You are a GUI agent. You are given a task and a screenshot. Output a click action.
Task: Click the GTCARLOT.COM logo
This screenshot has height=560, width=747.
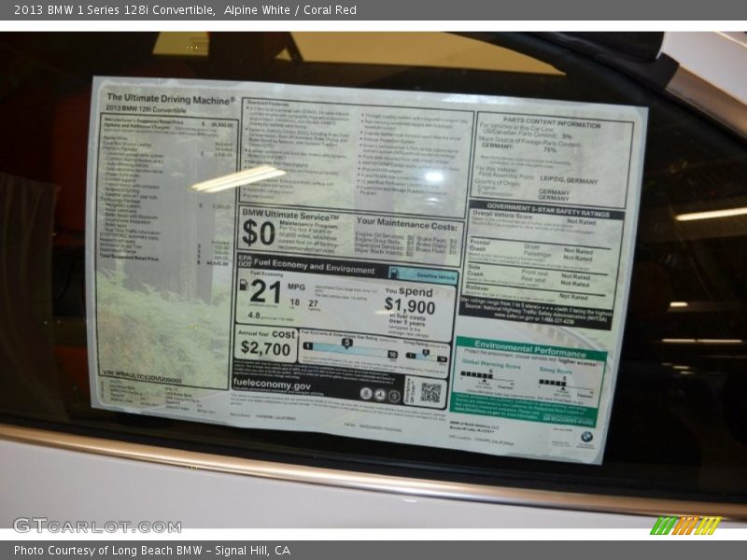tap(98, 525)
